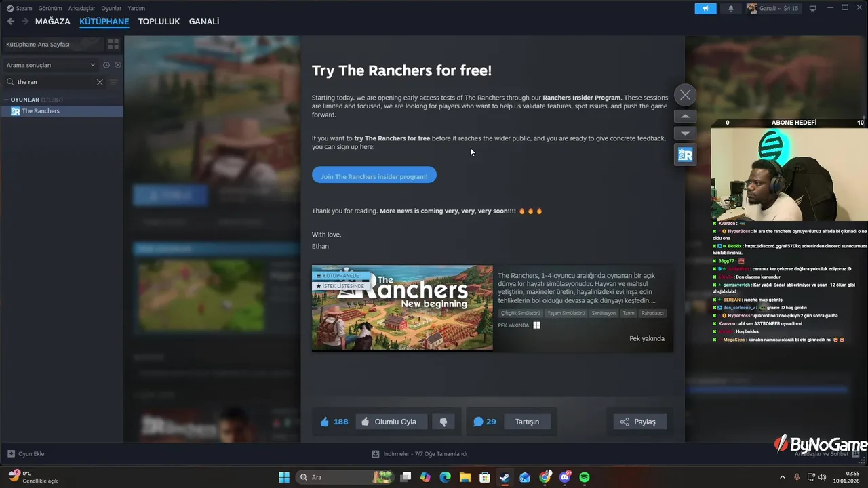The width and height of the screenshot is (868, 488).
Task: Open the GANALİ profile tab
Action: (203, 22)
